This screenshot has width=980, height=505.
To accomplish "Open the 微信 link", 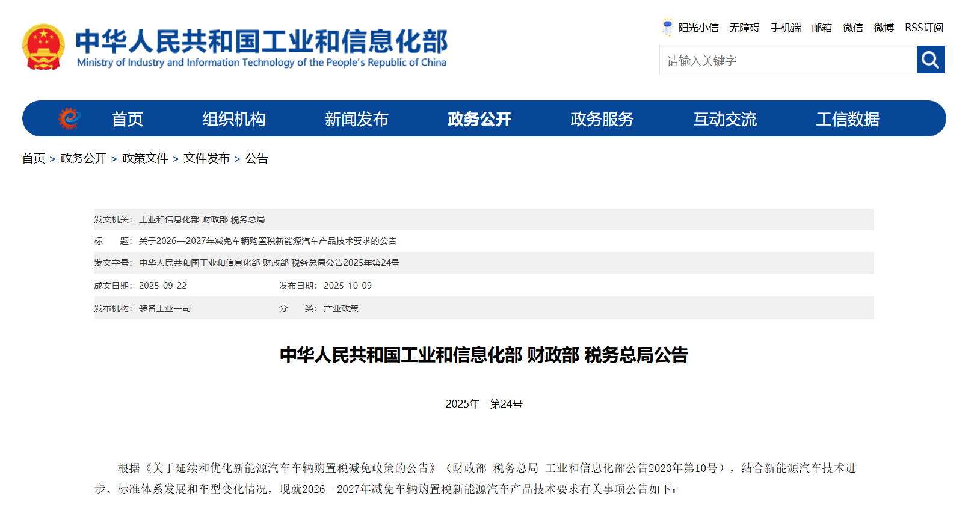I will click(x=852, y=28).
